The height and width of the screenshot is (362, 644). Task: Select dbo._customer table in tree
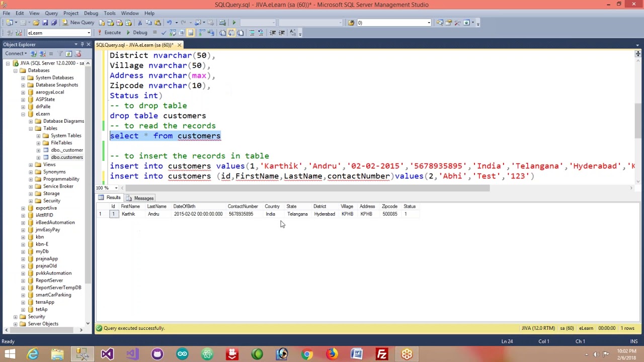click(66, 150)
